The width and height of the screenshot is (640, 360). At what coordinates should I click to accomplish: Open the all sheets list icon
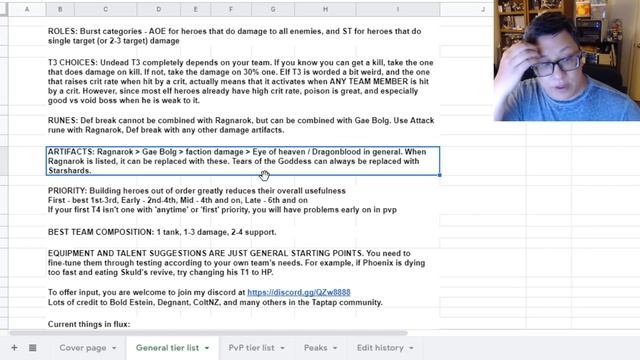point(33,348)
